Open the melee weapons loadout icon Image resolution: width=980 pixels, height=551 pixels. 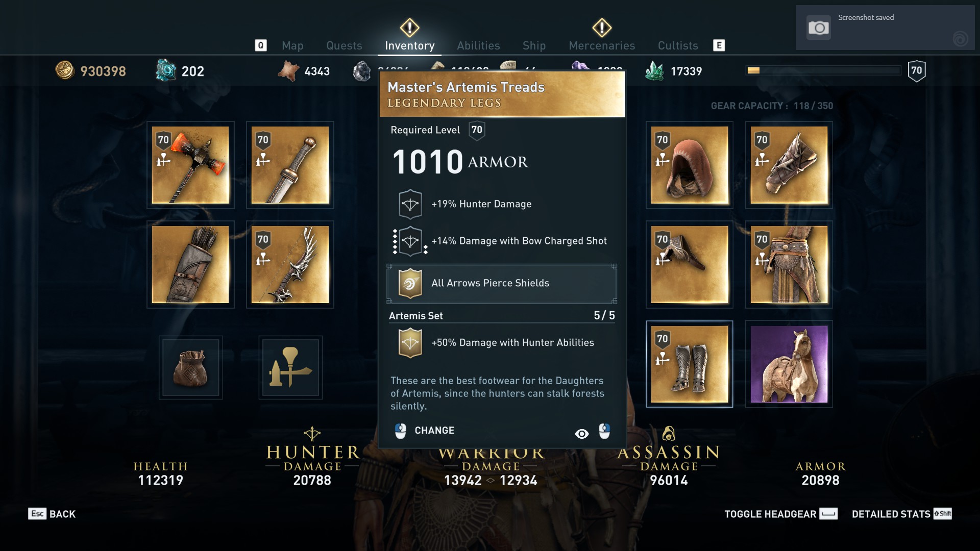290,367
